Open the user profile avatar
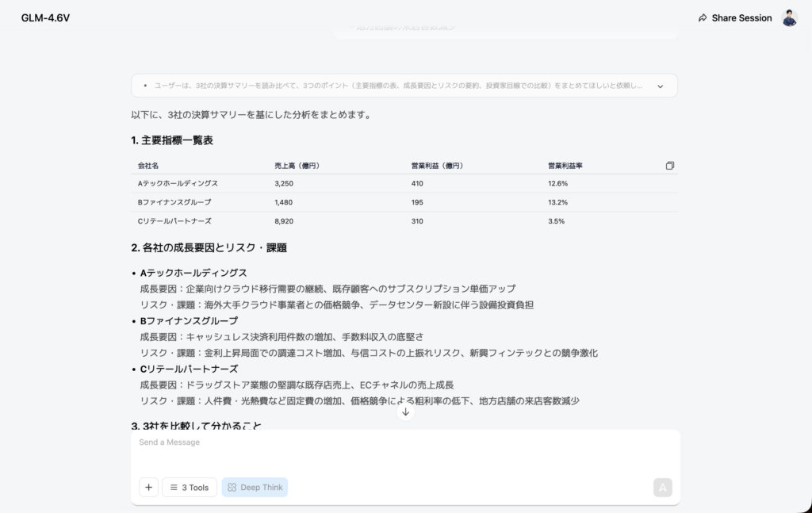Image resolution: width=812 pixels, height=513 pixels. click(x=789, y=17)
